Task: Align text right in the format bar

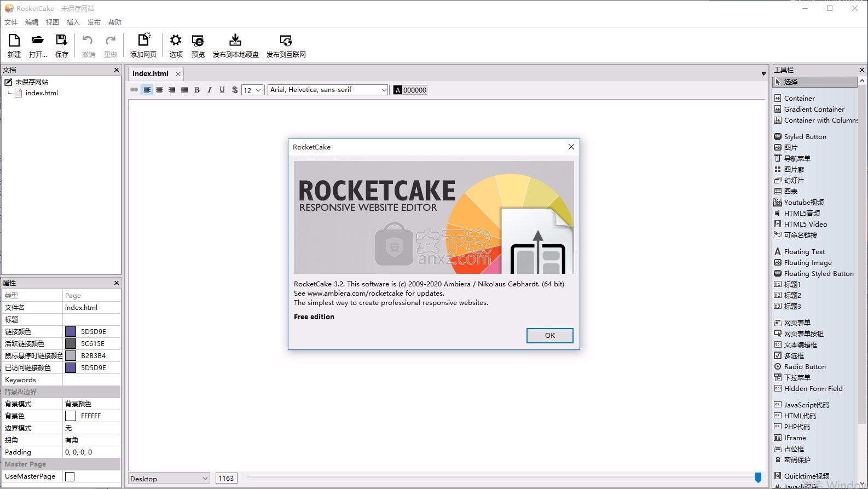Action: coord(172,90)
